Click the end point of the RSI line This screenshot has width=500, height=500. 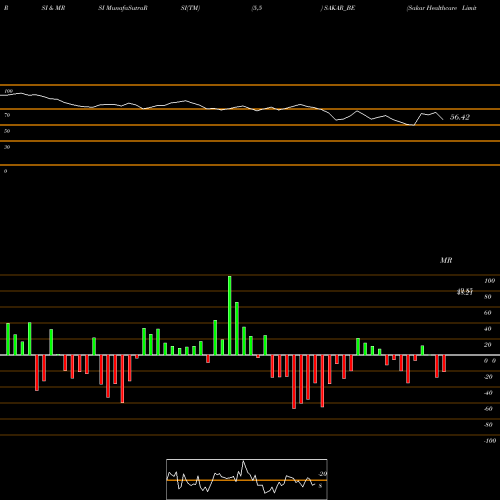pos(443,120)
